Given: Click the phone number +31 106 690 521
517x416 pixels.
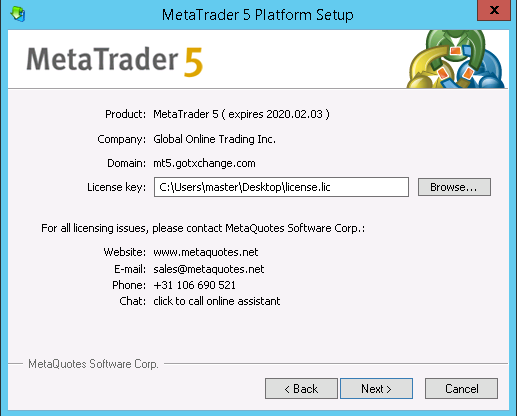Looking at the screenshot, I should 194,285.
